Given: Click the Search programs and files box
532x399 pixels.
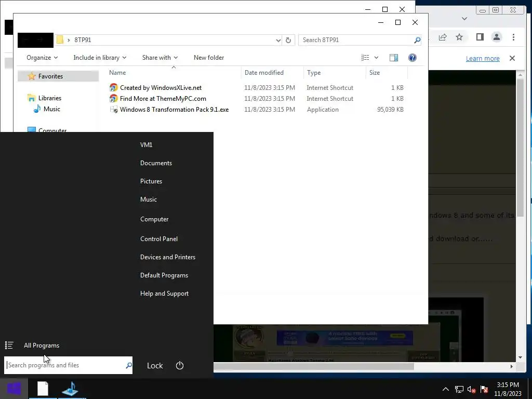Looking at the screenshot, I should [x=68, y=365].
